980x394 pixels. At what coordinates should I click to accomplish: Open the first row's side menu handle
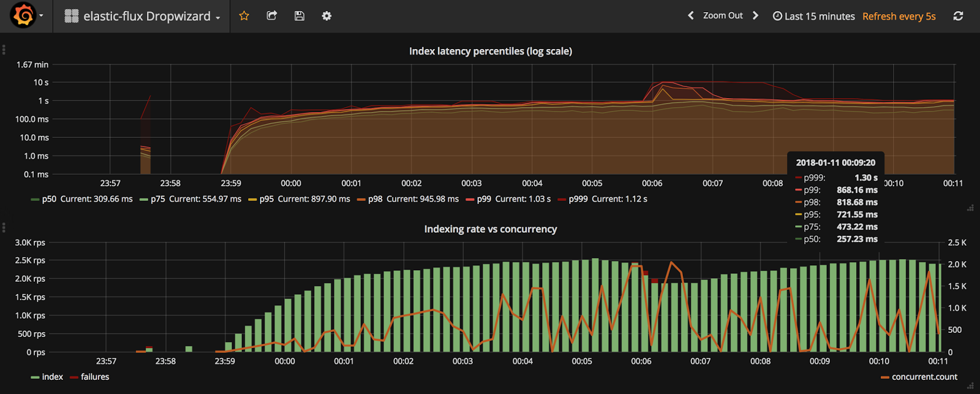click(x=4, y=50)
